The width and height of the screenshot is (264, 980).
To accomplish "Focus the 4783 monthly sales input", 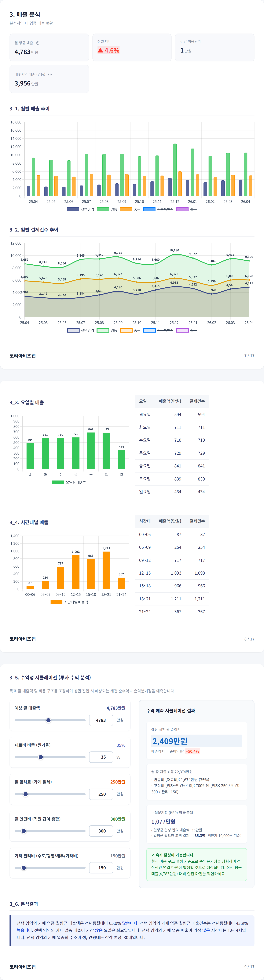I will click(101, 720).
